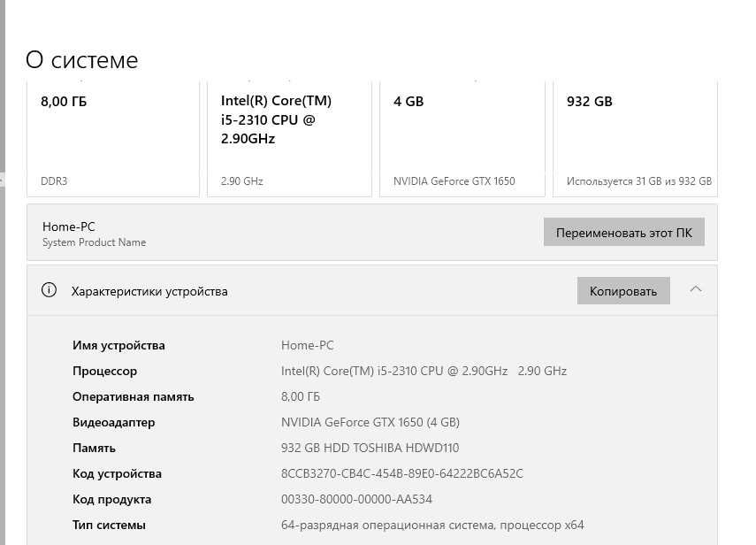756x545 pixels.
Task: Select the 932 GB HDD TOSHIBA HDWD110 value
Action: pyautogui.click(x=370, y=448)
